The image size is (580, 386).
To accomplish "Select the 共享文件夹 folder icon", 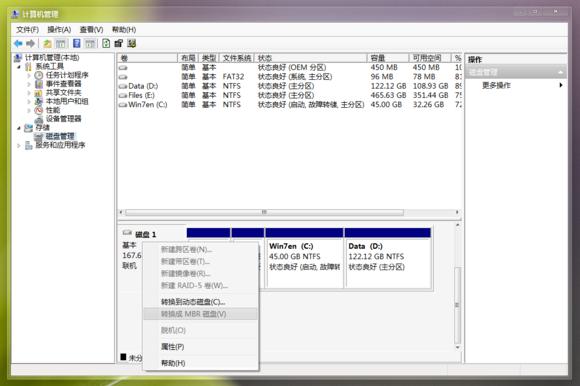I will pyautogui.click(x=38, y=93).
